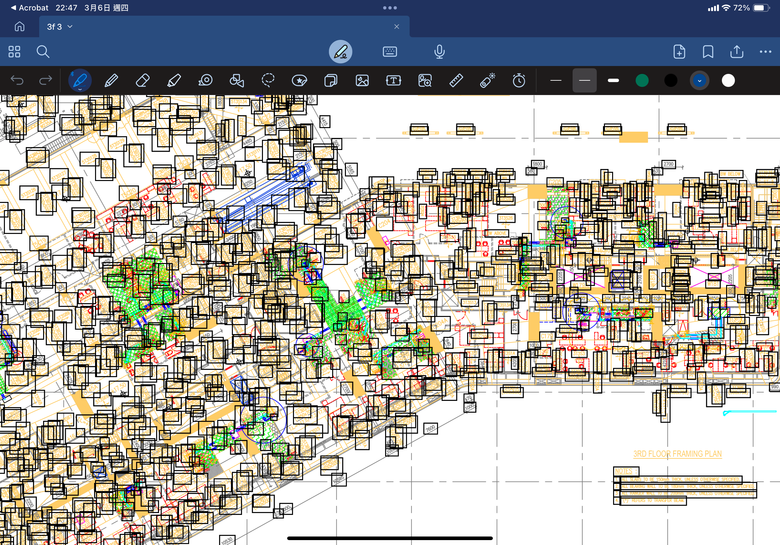Choose the medium stroke width
The height and width of the screenshot is (545, 780).
click(585, 81)
